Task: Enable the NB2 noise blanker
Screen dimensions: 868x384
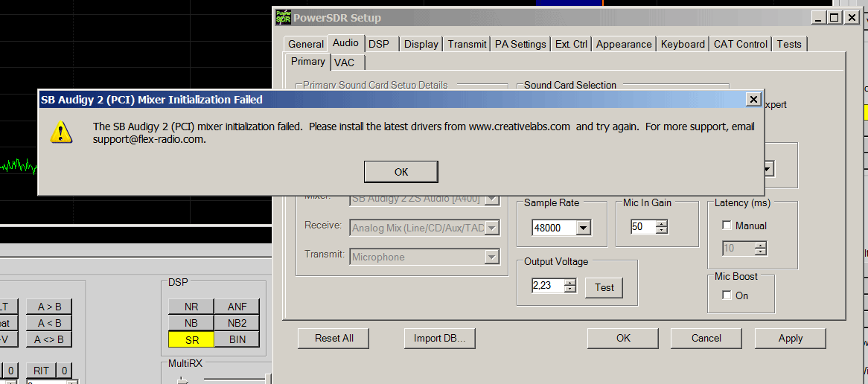Action: 237,323
